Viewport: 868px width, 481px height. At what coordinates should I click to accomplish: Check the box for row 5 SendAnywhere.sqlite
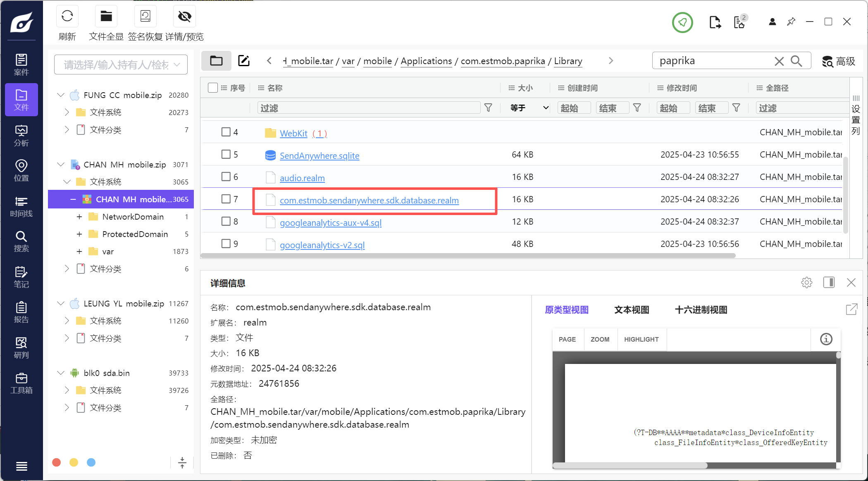pyautogui.click(x=226, y=154)
